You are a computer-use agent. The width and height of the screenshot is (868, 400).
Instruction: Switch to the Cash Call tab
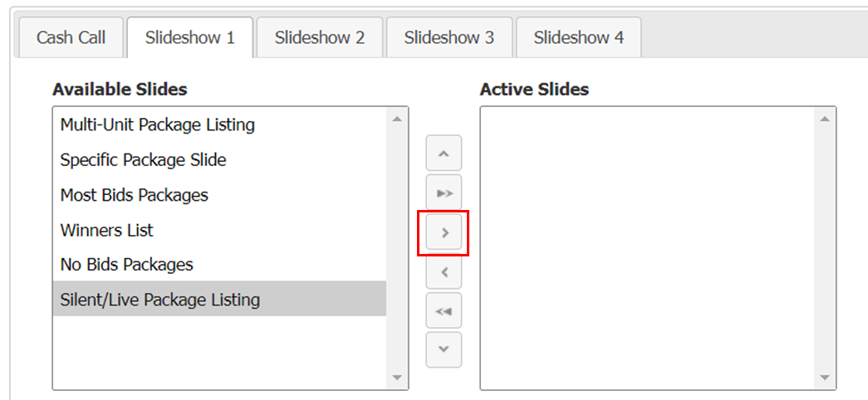[71, 37]
